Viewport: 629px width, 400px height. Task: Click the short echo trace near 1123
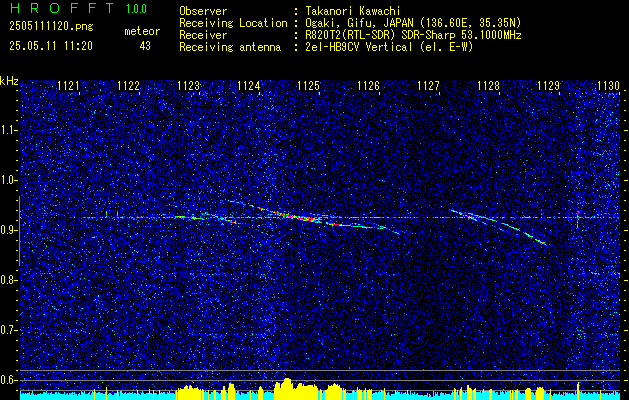(x=189, y=217)
